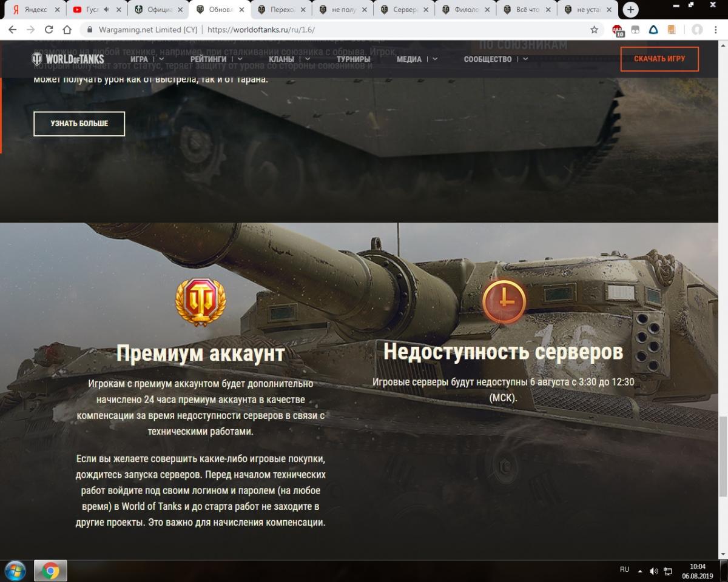Expand the СООБЩЕСТВО menu chevron
This screenshot has height=582, width=728.
(525, 59)
